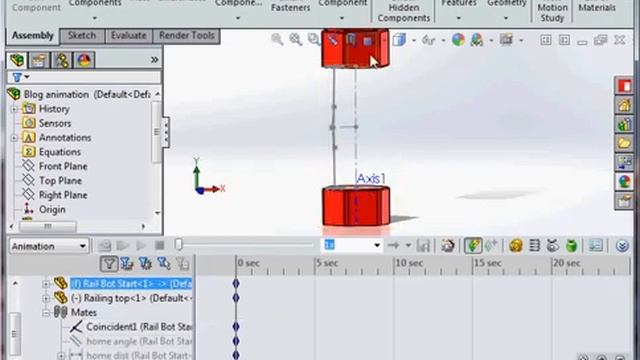Open Results and Plots icon
Screen dimensions: 640x360
point(596,246)
